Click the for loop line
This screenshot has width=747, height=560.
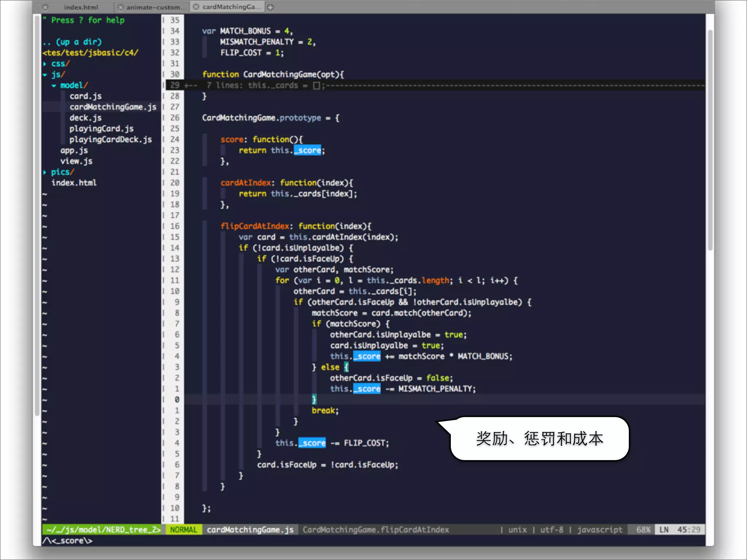click(396, 280)
